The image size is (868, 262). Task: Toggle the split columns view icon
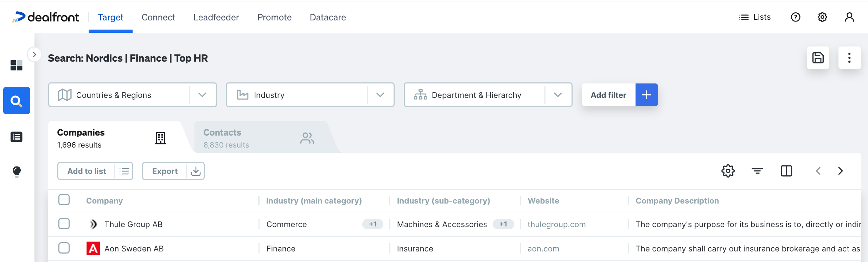tap(786, 171)
